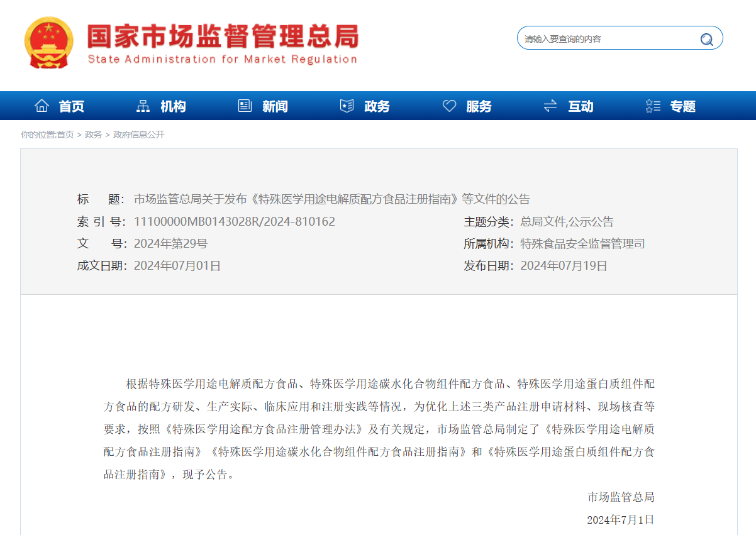Click the list icon beside 专题

pos(653,106)
